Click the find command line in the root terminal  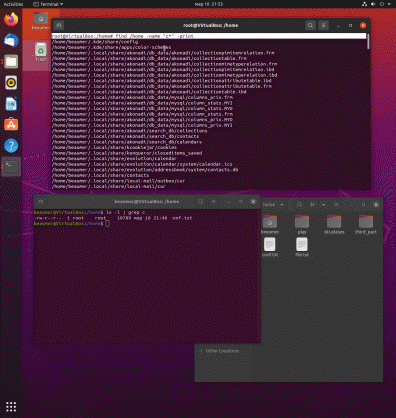point(209,36)
